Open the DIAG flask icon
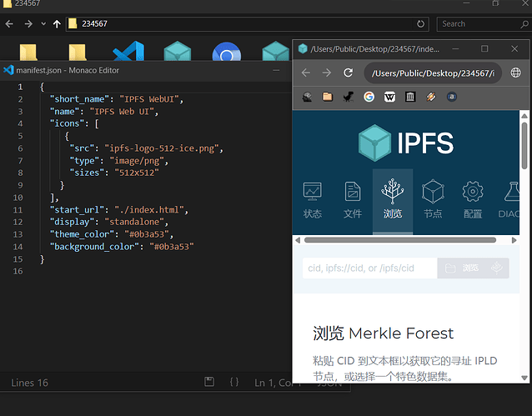 pos(512,192)
